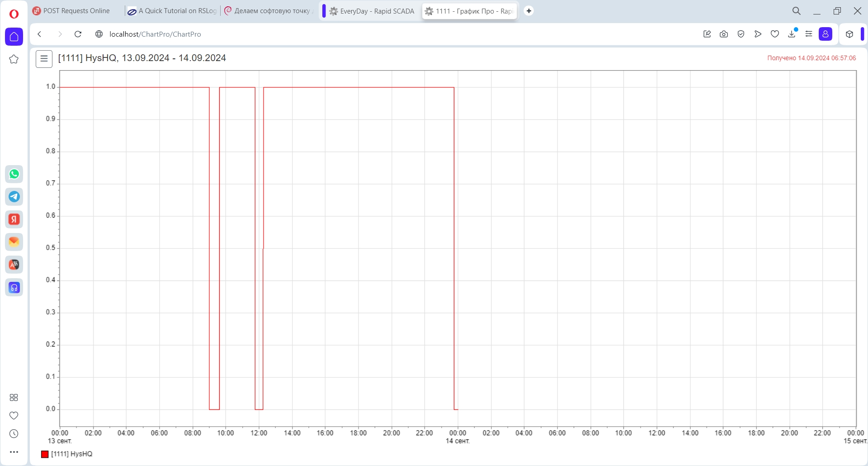The width and height of the screenshot is (868, 466).
Task: Add page to bookmarks heart icon
Action: pos(775,34)
